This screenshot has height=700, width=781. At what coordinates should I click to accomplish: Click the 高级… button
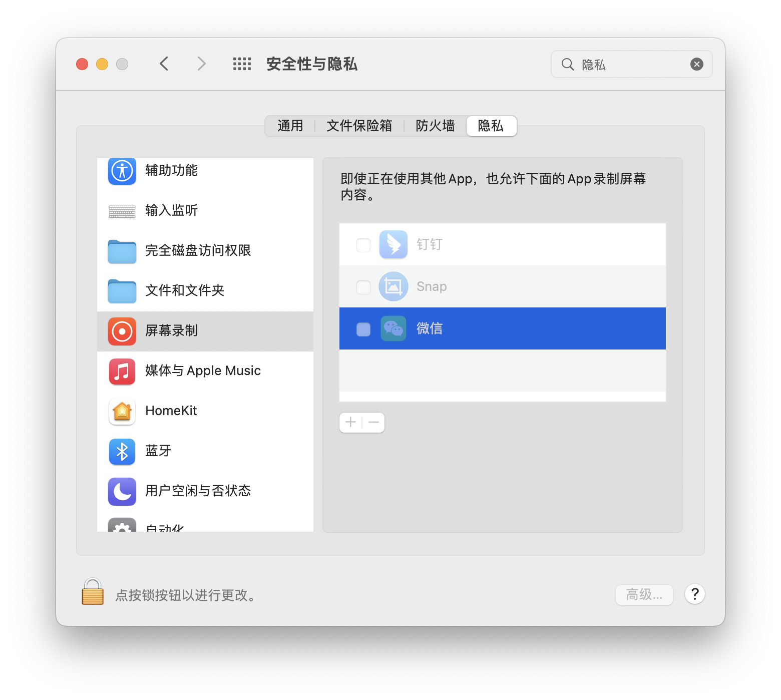644,595
